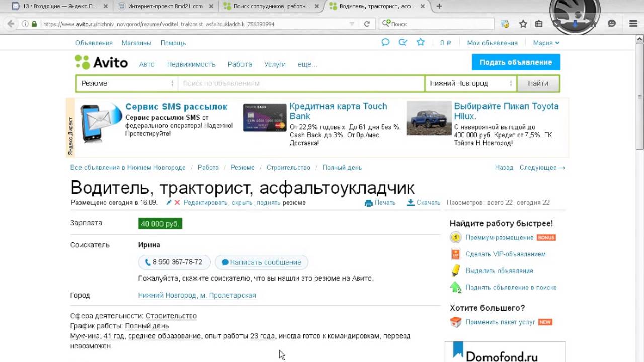
Task: Click the поднять resume link
Action: point(268,203)
